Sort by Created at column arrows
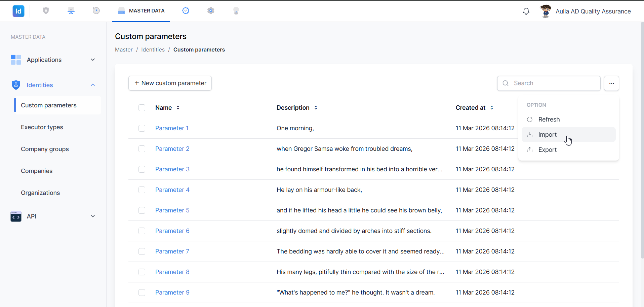 [x=492, y=108]
